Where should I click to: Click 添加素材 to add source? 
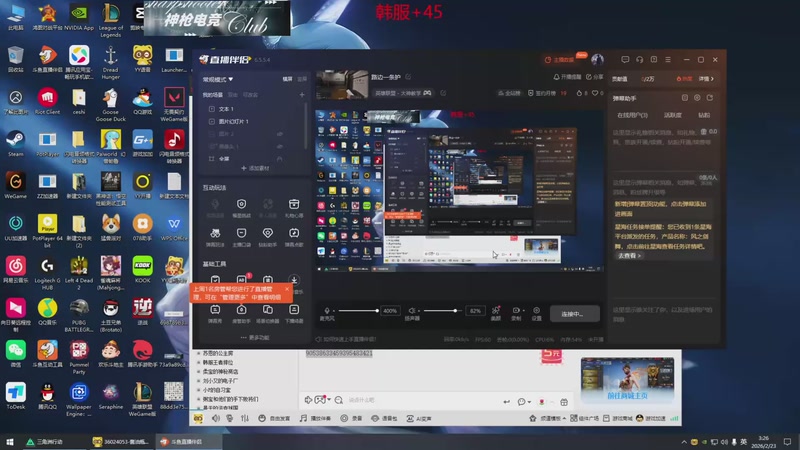[x=255, y=168]
